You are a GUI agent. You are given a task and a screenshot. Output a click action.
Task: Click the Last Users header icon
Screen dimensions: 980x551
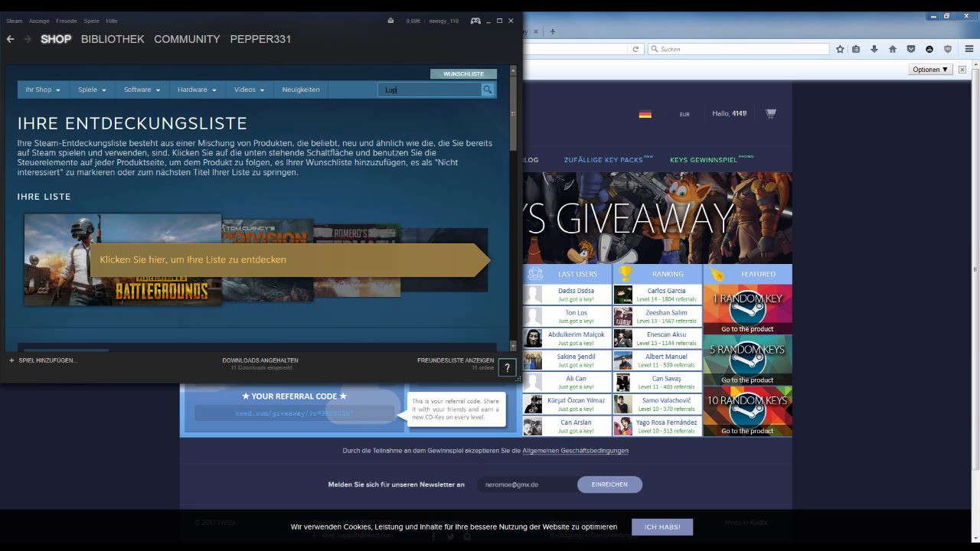[536, 274]
